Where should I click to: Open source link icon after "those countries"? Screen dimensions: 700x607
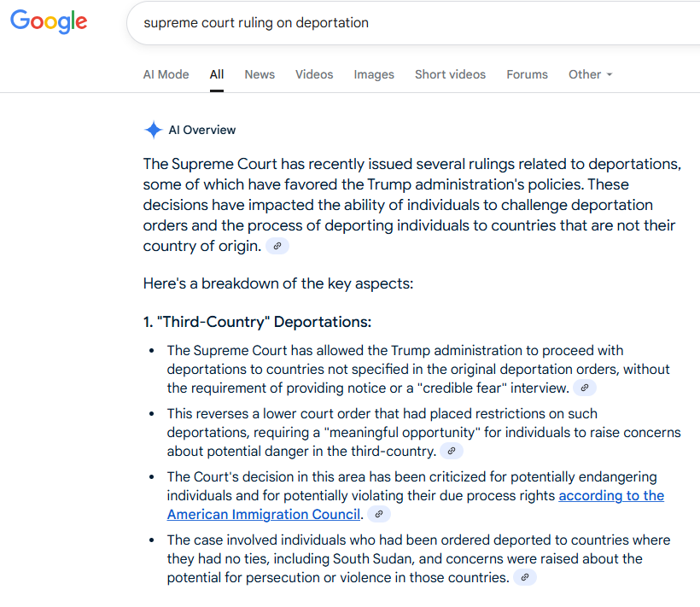524,577
